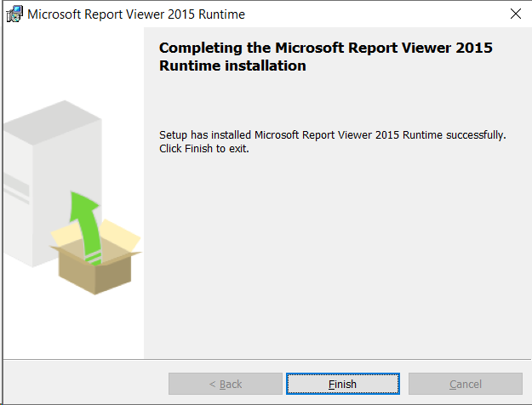Click empty title bar space before close button

click(x=383, y=14)
